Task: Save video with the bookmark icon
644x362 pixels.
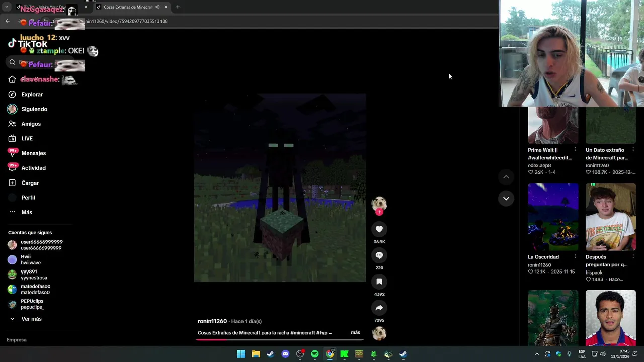Action: click(x=379, y=282)
